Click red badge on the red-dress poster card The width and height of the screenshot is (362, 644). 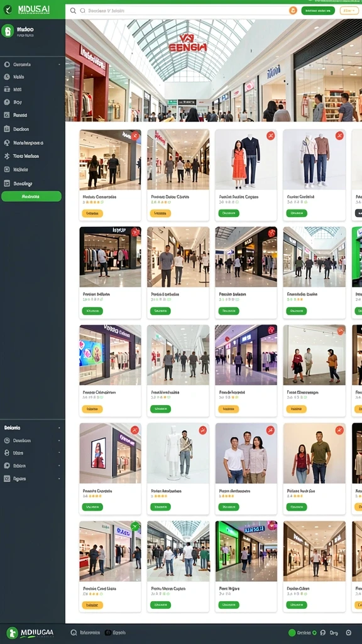coord(134,430)
